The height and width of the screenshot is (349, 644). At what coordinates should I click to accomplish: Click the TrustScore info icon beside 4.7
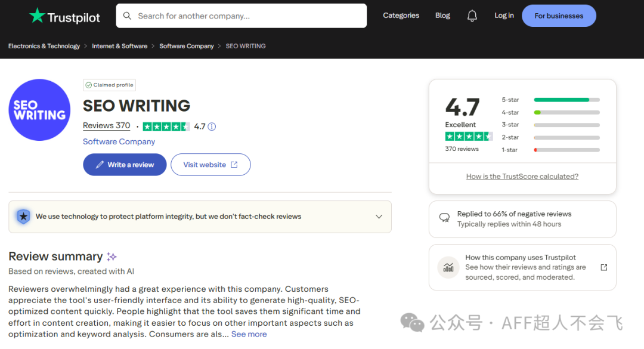(212, 126)
